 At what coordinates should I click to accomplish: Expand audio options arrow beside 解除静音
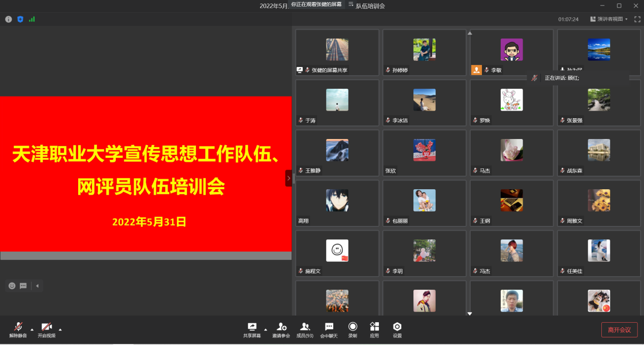point(32,329)
